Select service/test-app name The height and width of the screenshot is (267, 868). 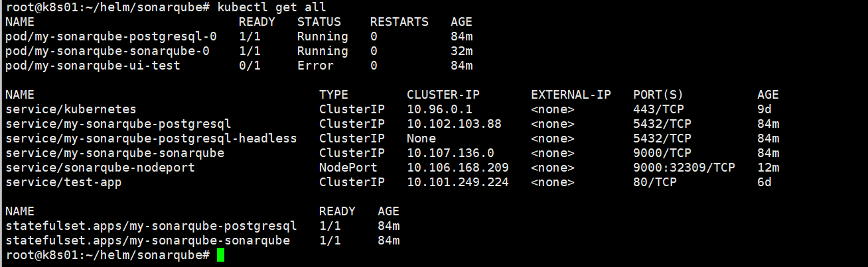click(x=63, y=182)
